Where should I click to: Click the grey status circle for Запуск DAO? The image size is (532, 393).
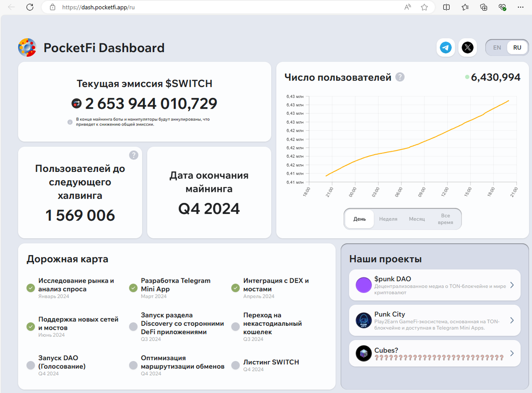pos(31,365)
